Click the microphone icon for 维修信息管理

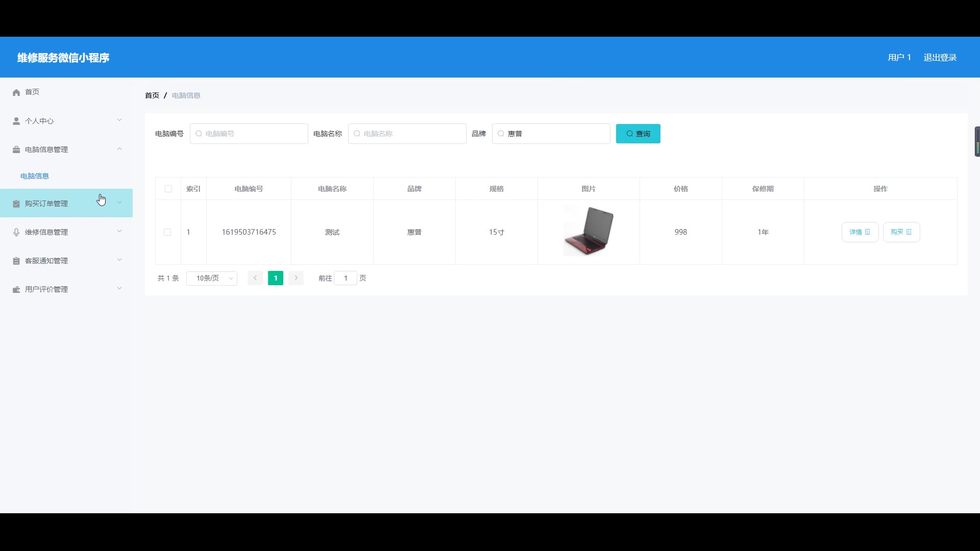(x=16, y=232)
